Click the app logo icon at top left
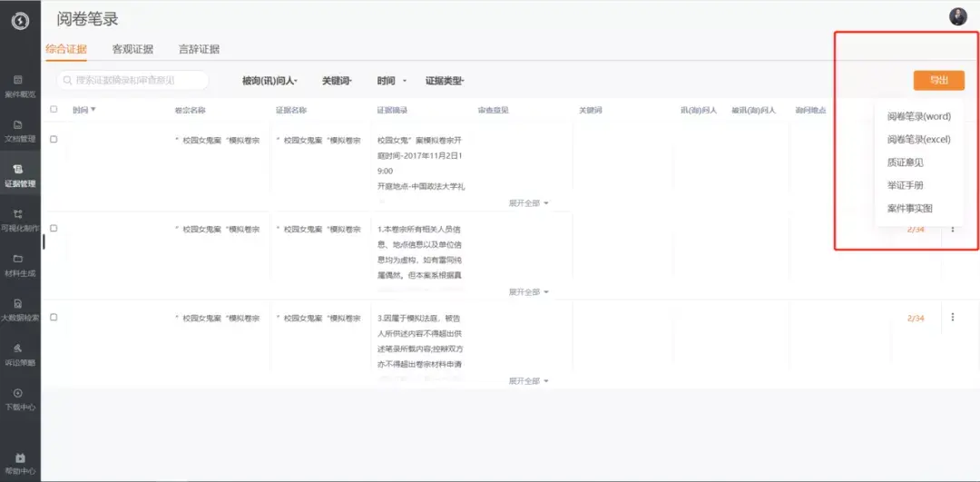The height and width of the screenshot is (482, 980). (20, 21)
